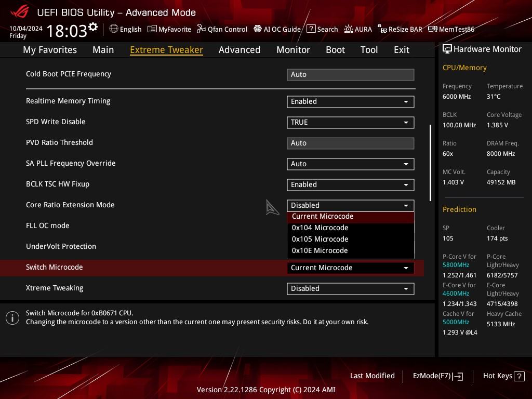Expand the Realtime Memory Timing dropdown
Image resolution: width=532 pixels, height=399 pixels.
(351, 102)
